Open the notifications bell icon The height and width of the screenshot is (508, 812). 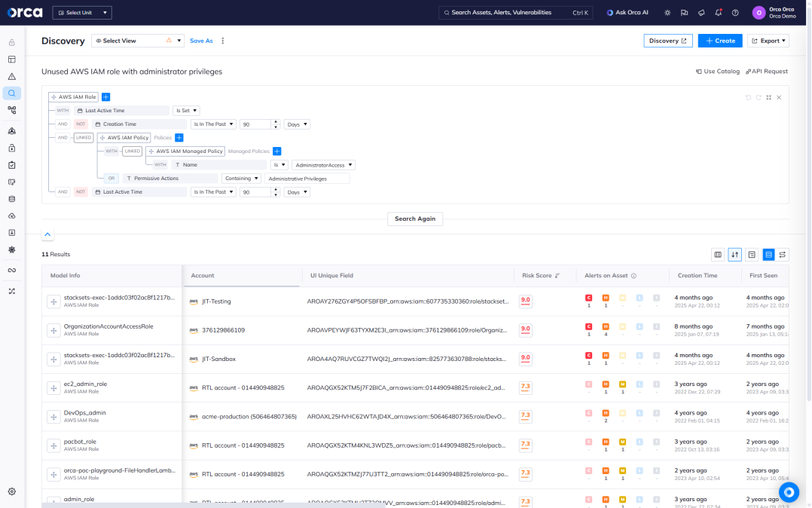tap(719, 13)
